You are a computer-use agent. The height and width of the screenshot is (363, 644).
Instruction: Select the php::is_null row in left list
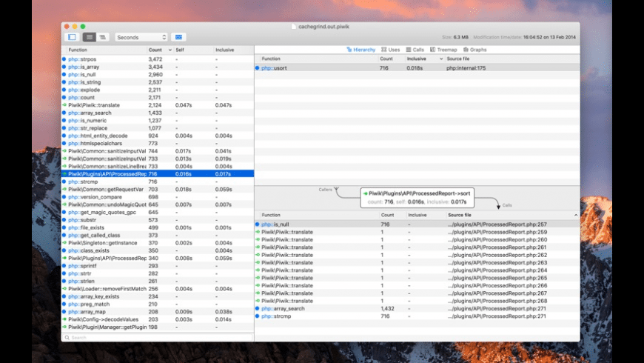point(158,74)
